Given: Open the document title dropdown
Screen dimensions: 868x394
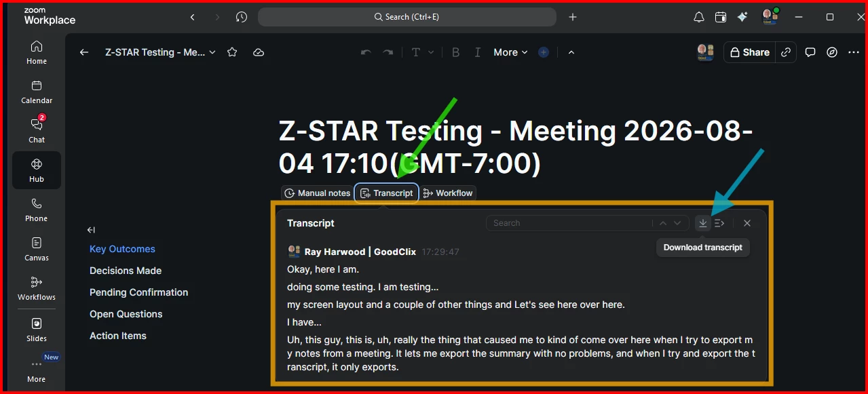Looking at the screenshot, I should pyautogui.click(x=212, y=52).
